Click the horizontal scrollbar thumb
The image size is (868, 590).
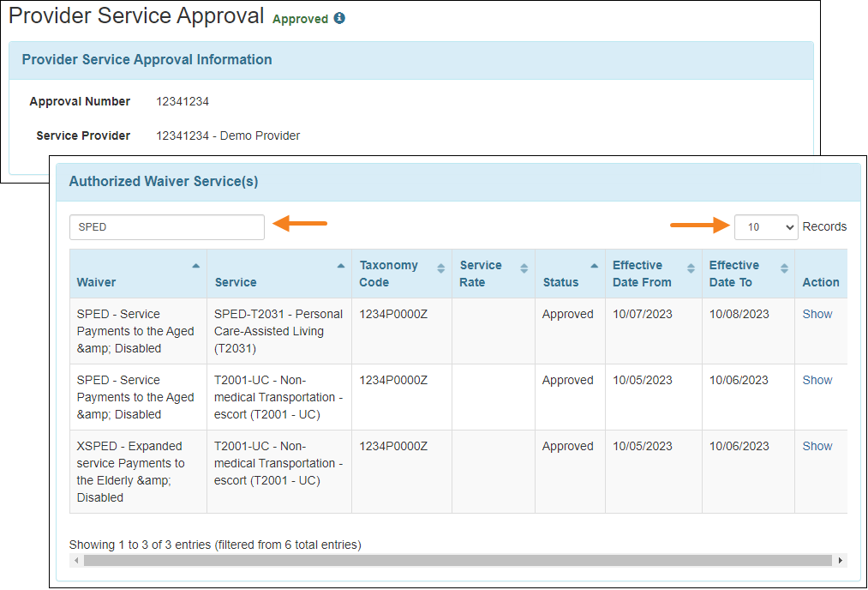(458, 561)
